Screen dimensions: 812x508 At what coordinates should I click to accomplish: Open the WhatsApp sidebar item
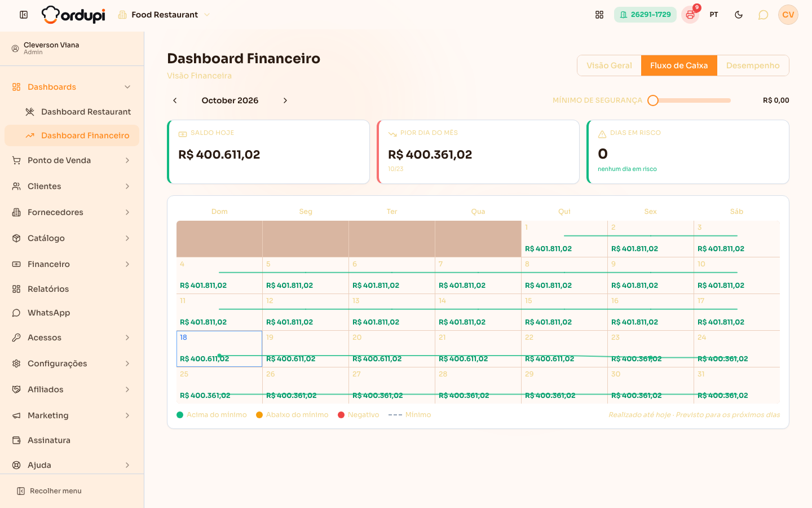click(x=72, y=313)
